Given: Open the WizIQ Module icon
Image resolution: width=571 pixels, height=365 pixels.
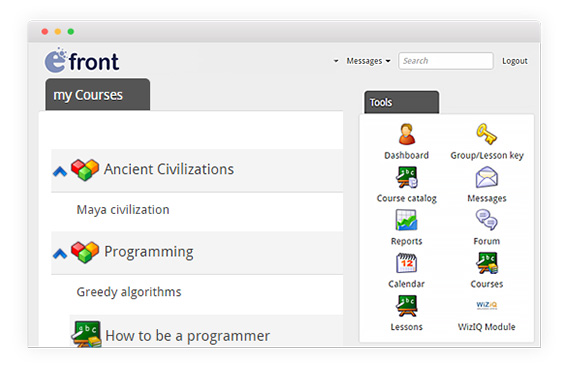Looking at the screenshot, I should [487, 305].
